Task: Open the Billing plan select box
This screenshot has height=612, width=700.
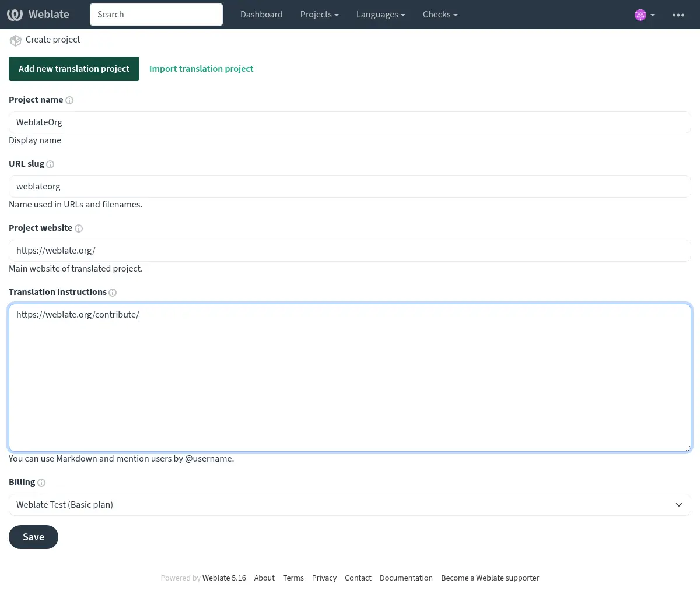Action: (x=350, y=505)
